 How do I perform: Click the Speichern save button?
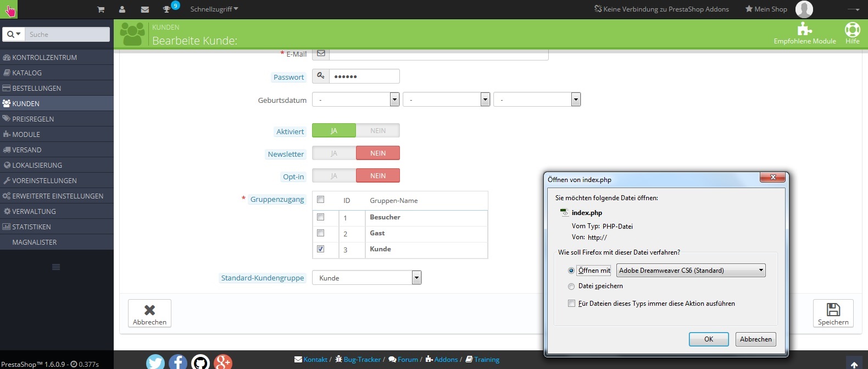833,313
